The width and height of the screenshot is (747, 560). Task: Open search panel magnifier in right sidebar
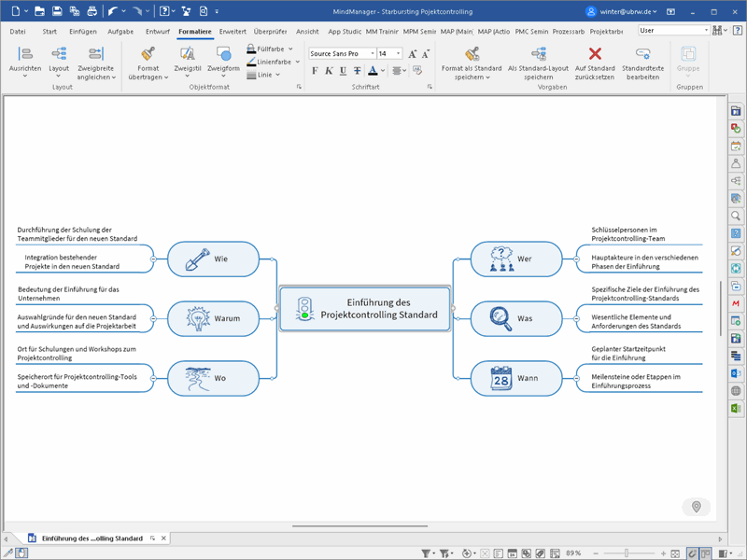(x=736, y=216)
